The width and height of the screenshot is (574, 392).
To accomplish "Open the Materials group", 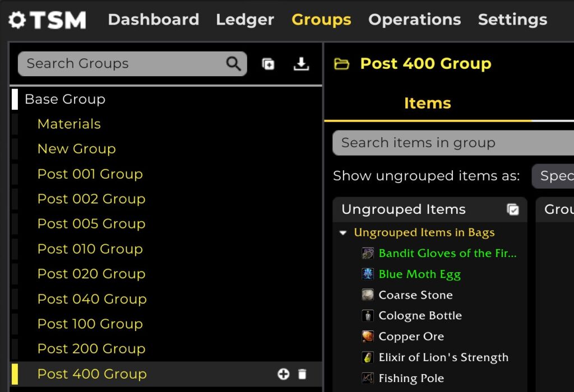I will click(x=69, y=124).
